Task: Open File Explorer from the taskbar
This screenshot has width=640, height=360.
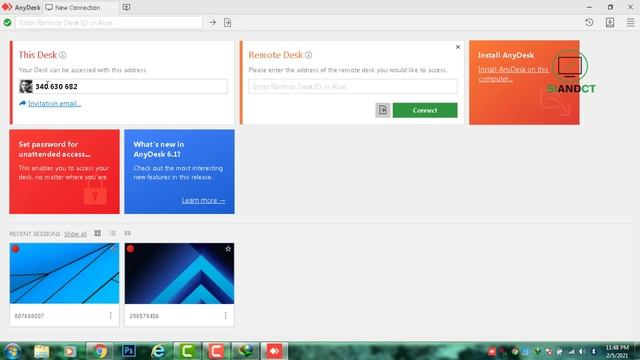Action: click(42, 351)
